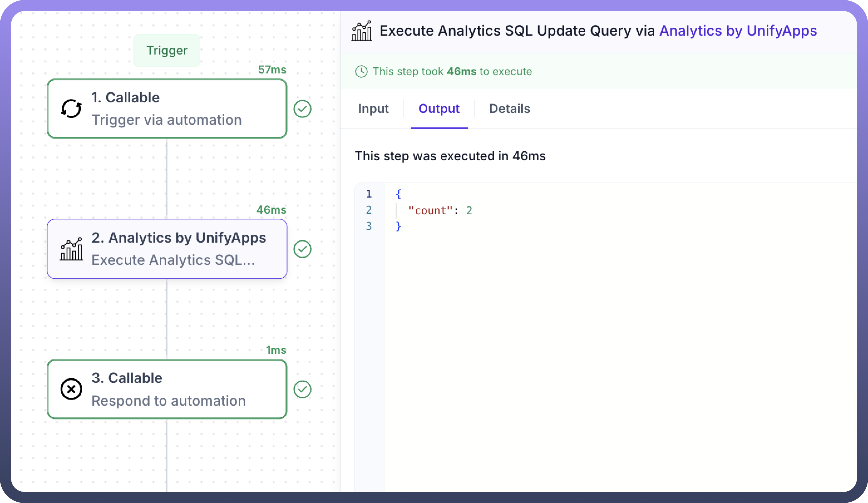Click the underlined 46ms execution time link
This screenshot has height=503, width=868.
[461, 72]
